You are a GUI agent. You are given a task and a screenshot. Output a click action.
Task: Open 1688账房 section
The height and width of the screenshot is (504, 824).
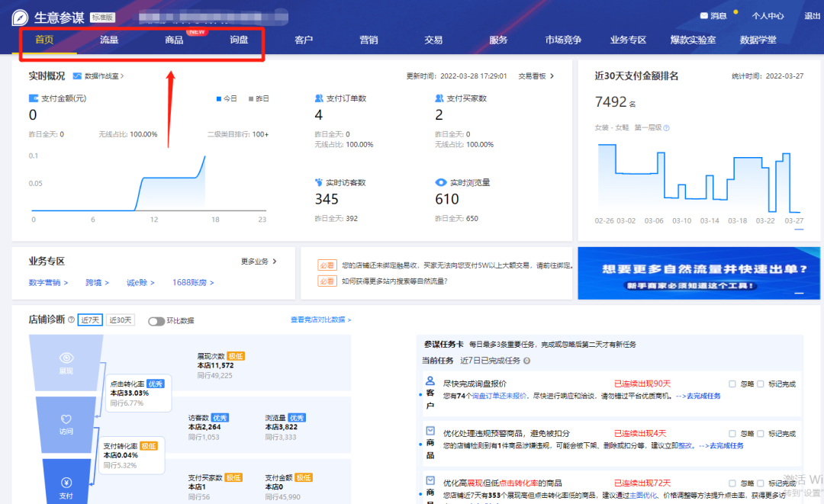pyautogui.click(x=193, y=282)
